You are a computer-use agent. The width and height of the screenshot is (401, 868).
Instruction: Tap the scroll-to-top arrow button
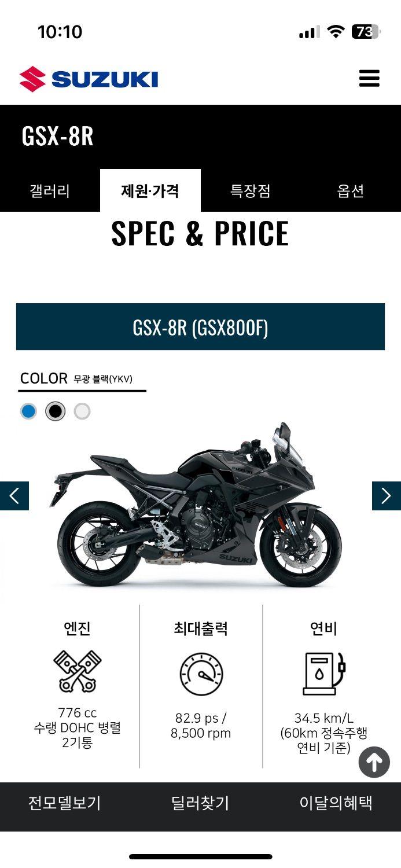[x=374, y=762]
